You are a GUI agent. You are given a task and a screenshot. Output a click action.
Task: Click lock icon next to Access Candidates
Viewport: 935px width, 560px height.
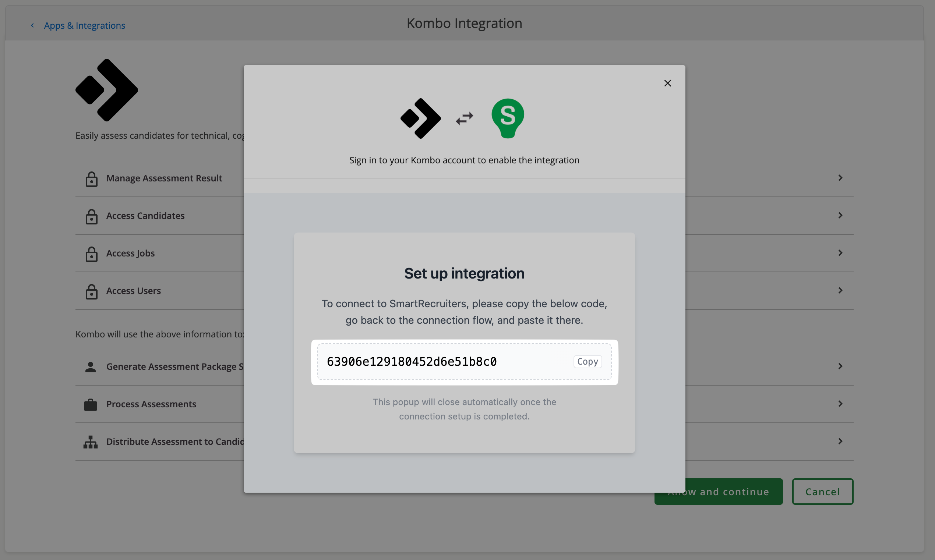tap(91, 217)
